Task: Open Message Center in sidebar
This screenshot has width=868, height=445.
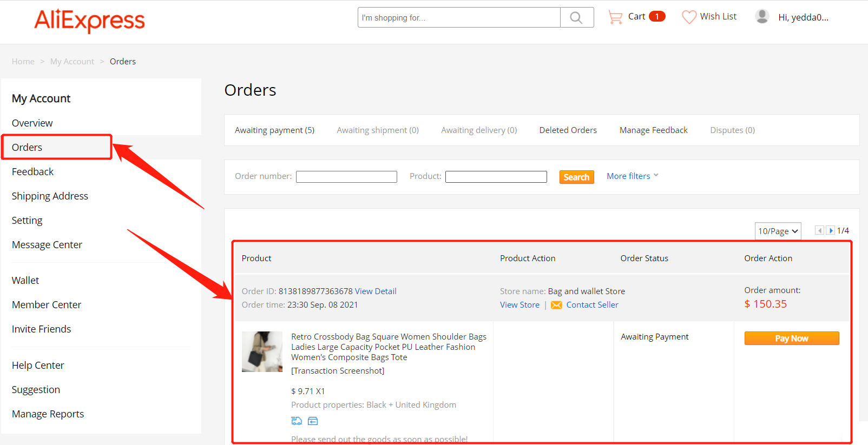Action: coord(47,245)
